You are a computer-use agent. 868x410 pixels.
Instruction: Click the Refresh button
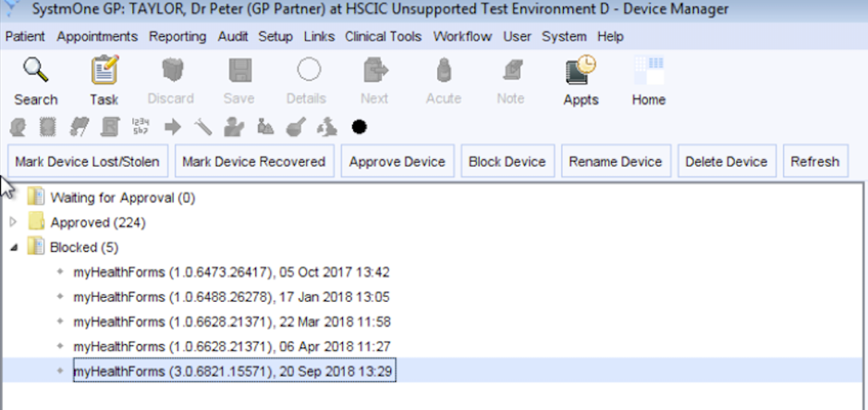(x=815, y=161)
